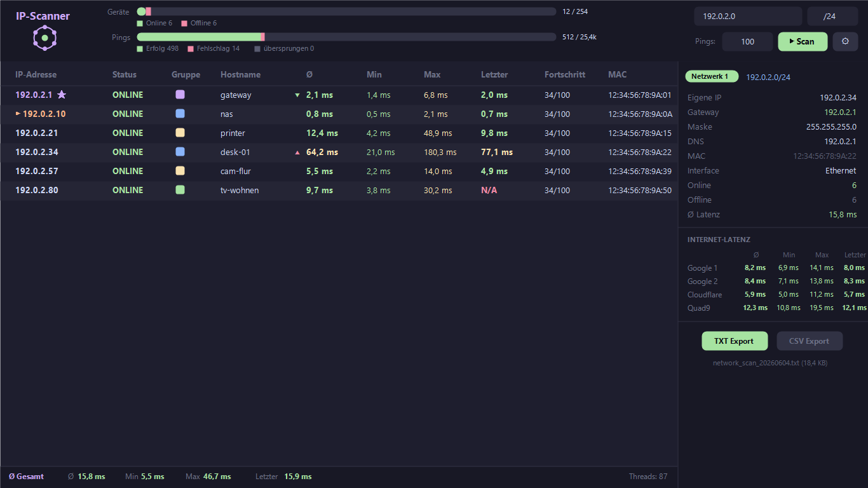Click the hostname nas
Image resolution: width=868 pixels, height=488 pixels.
(x=227, y=114)
